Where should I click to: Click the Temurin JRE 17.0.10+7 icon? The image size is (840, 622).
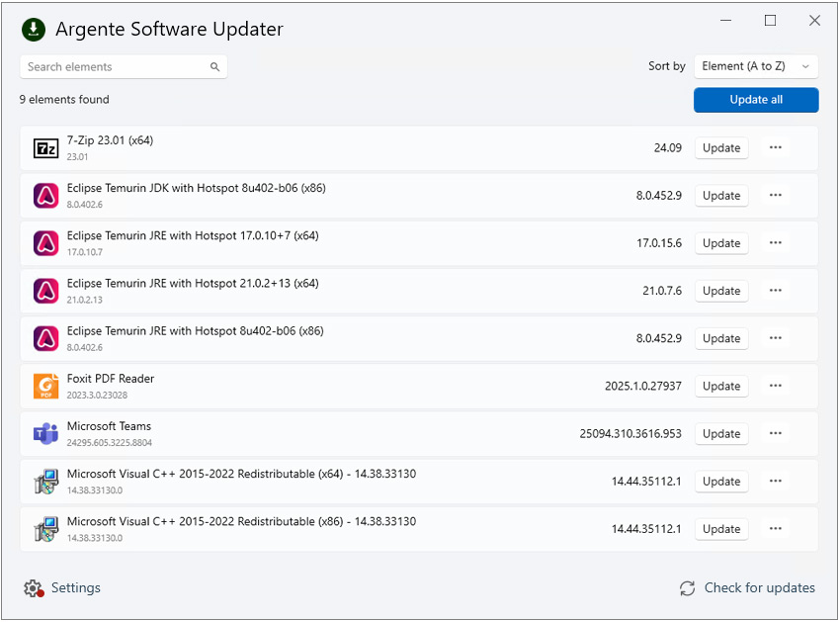pos(46,243)
